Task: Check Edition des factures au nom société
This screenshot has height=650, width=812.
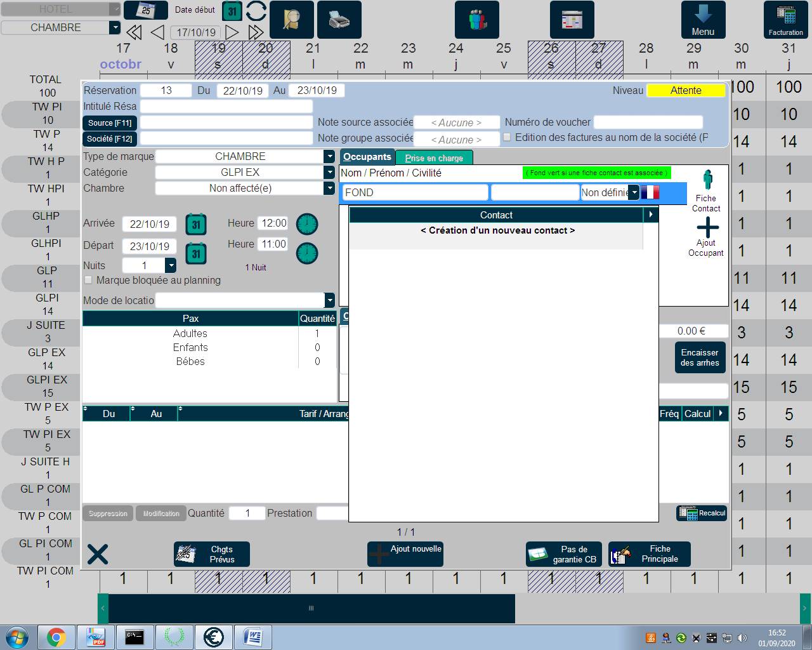Action: pos(507,137)
